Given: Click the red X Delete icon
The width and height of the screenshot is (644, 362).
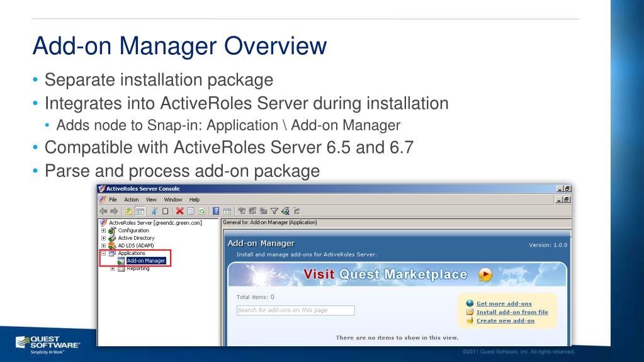Looking at the screenshot, I should click(x=180, y=211).
